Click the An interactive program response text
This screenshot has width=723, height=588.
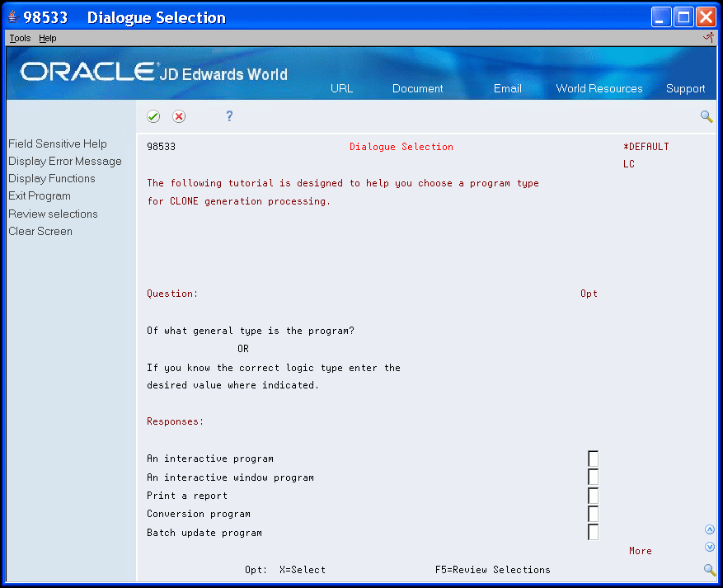pyautogui.click(x=210, y=459)
